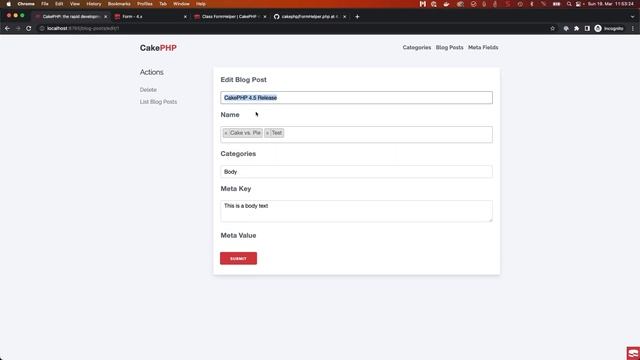Go to Categories in top navigation
The height and width of the screenshot is (360, 640).
(x=417, y=48)
